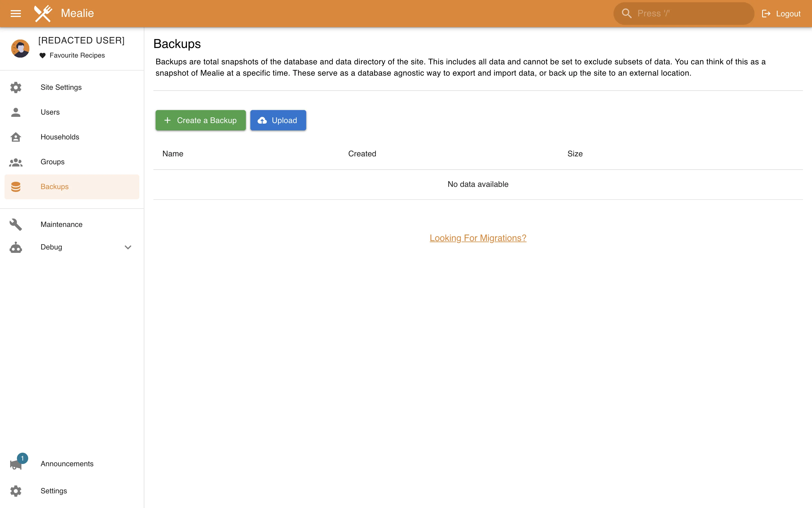
Task: Open the Groups page
Action: pos(72,162)
